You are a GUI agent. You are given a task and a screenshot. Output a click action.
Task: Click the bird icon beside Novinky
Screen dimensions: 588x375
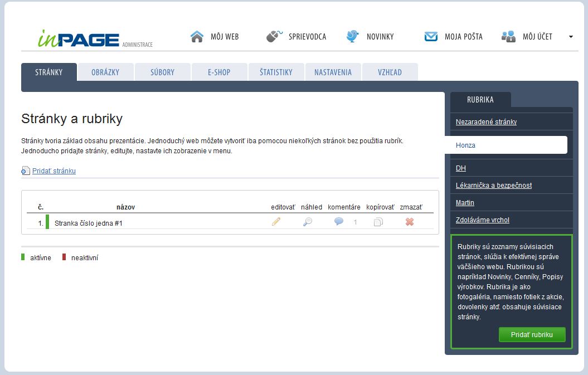[352, 37]
